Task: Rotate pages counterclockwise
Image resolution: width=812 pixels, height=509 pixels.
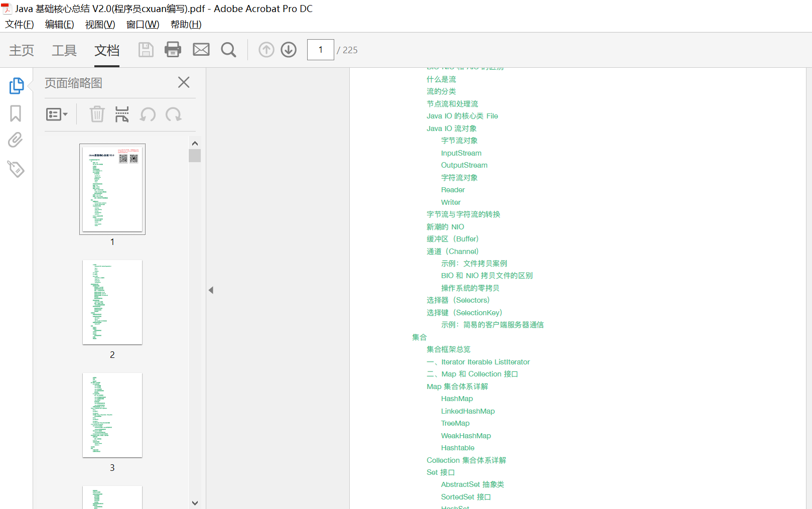Action: click(x=148, y=114)
